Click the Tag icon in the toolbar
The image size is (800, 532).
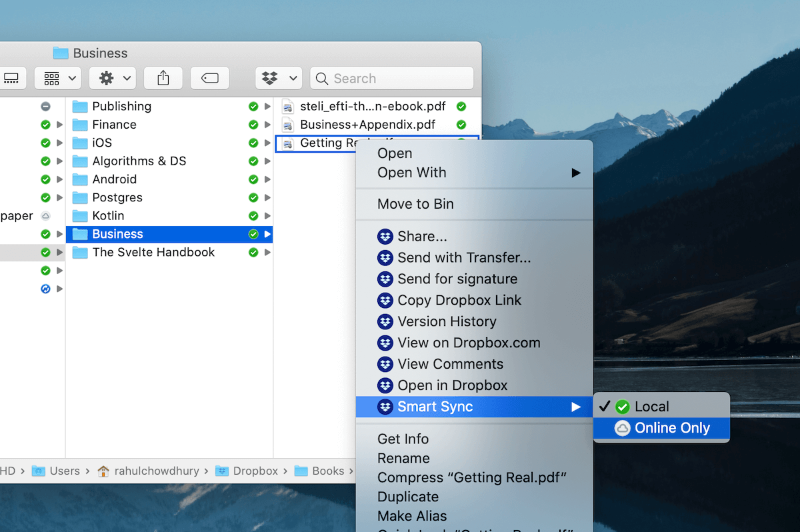[x=209, y=78]
